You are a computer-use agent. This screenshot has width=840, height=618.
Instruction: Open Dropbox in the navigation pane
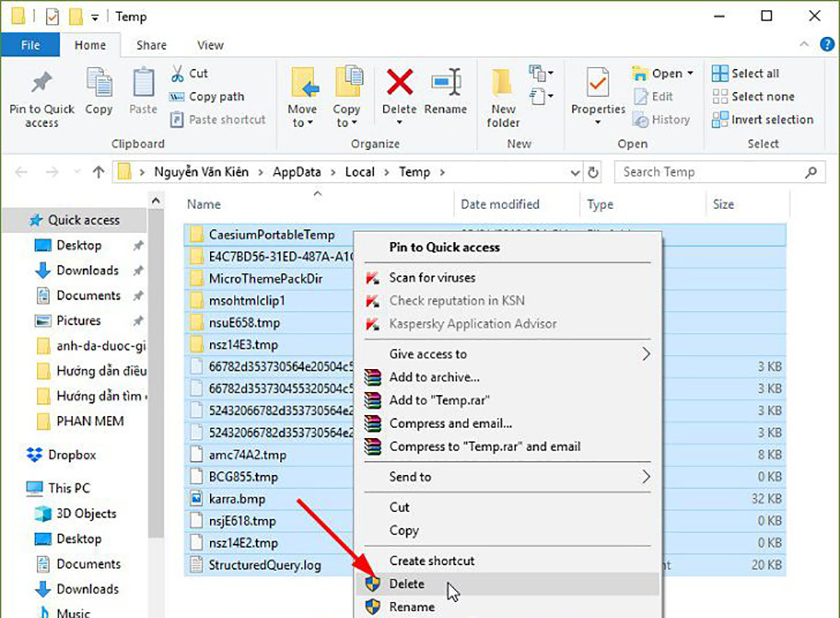[x=71, y=455]
